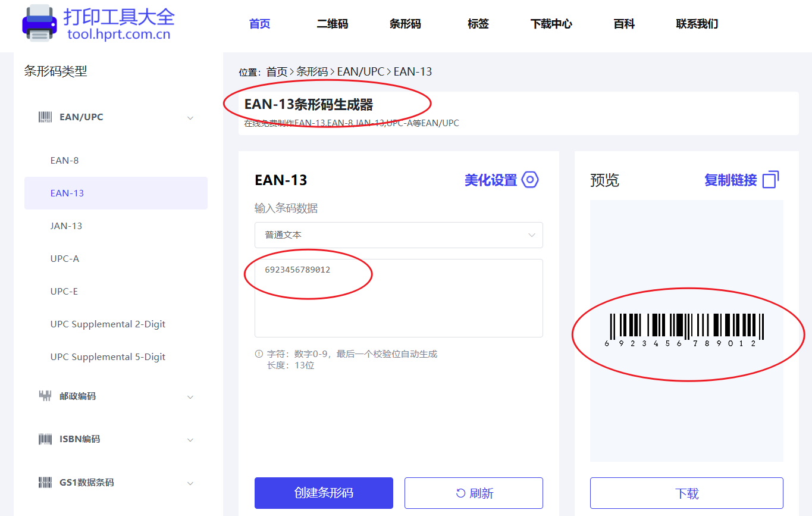The image size is (812, 516).
Task: Click the EAN/UPC barcode category icon
Action: pos(45,117)
